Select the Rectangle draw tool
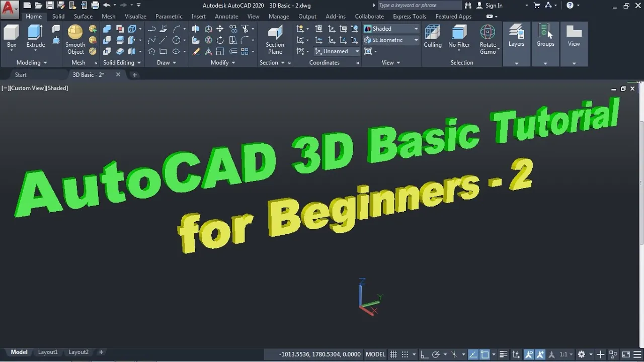This screenshot has width=644, height=362. 163,51
